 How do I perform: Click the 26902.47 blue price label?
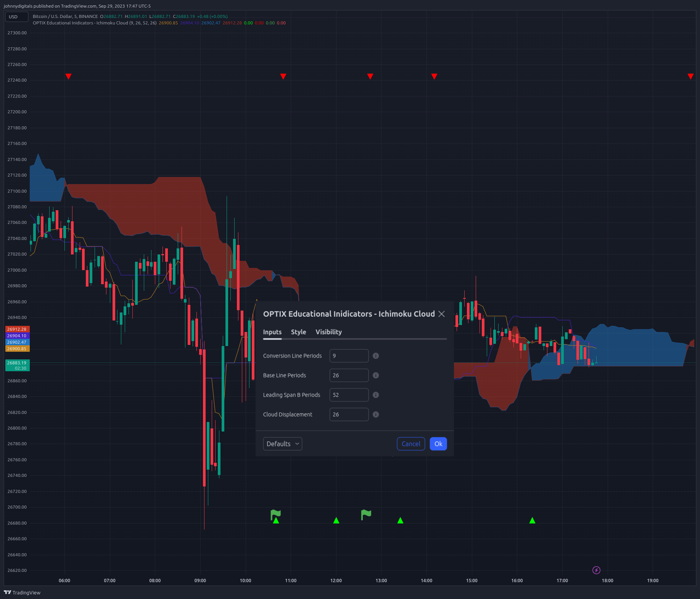pyautogui.click(x=17, y=342)
